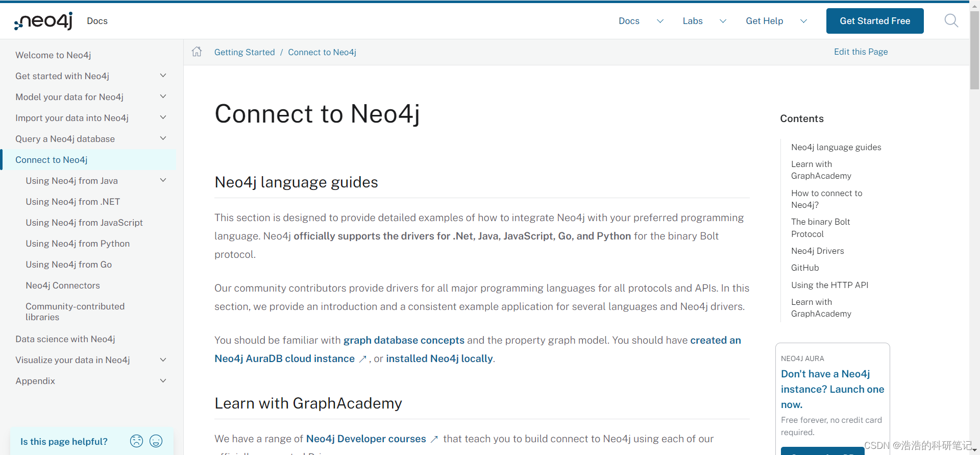Click the Get Started Free button

(875, 21)
